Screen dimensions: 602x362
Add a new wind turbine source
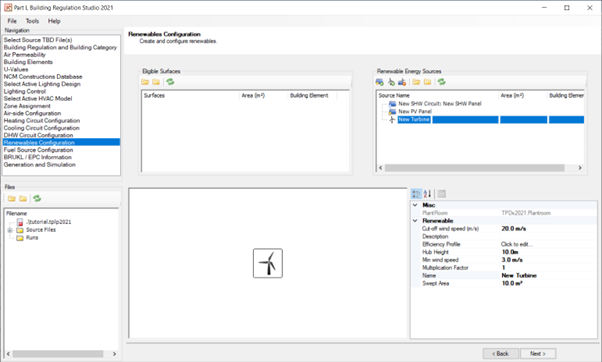click(x=391, y=82)
